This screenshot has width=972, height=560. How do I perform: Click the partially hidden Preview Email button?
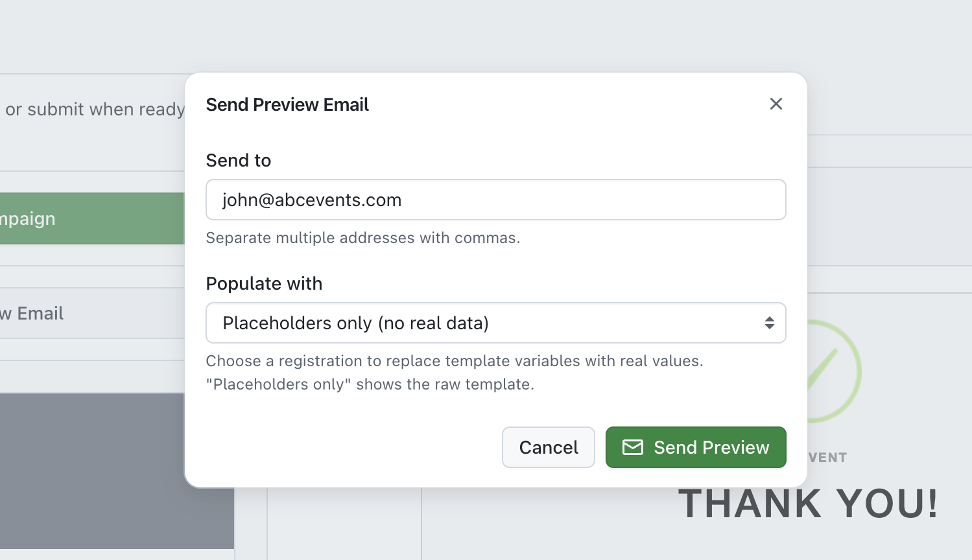[x=92, y=313]
